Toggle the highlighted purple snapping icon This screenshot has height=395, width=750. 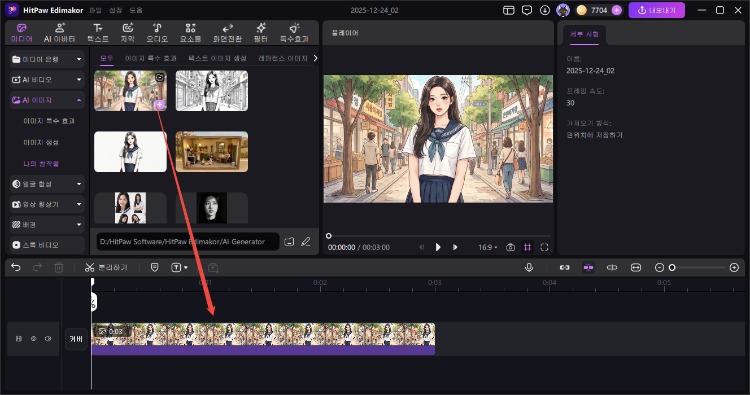pos(588,267)
